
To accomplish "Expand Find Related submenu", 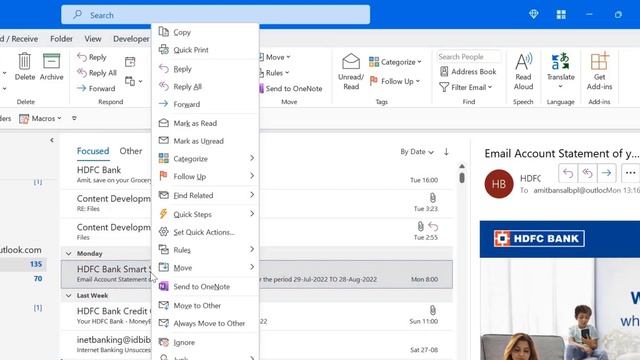I will pos(205,195).
